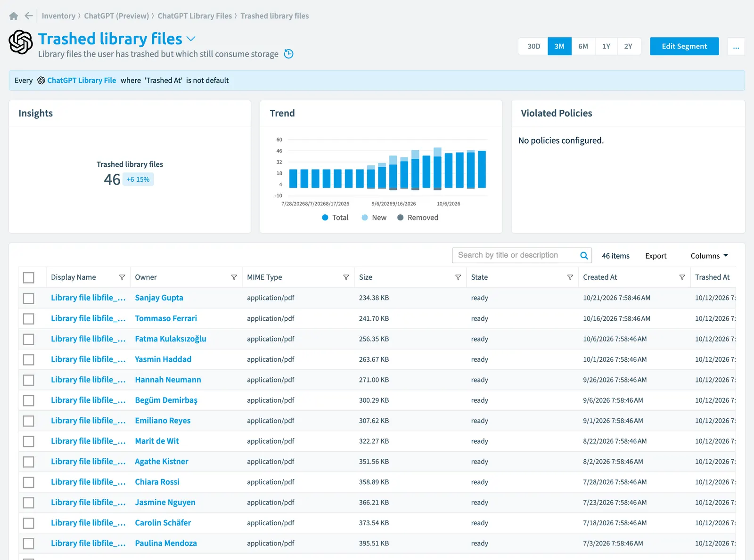
Task: Open the Size column filter
Action: tap(458, 277)
